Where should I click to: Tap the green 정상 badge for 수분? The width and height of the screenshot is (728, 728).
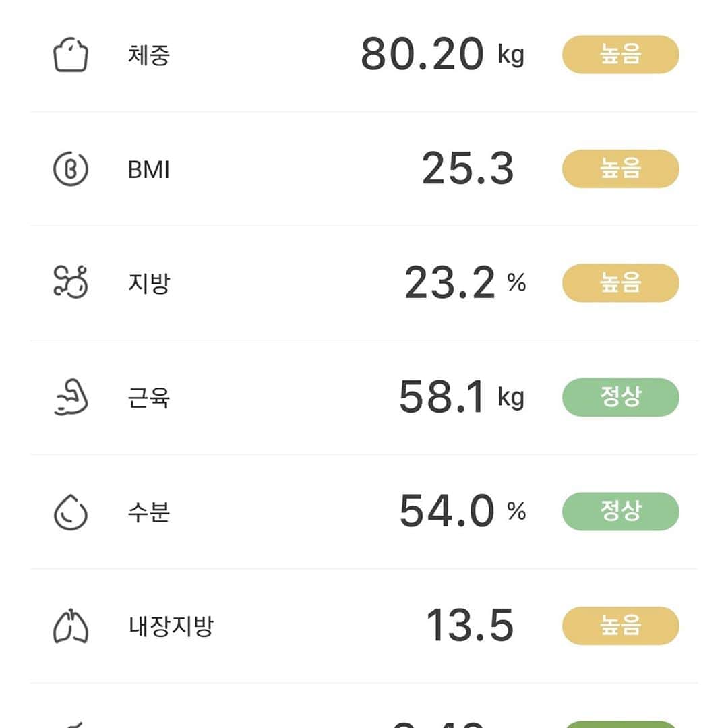(620, 511)
